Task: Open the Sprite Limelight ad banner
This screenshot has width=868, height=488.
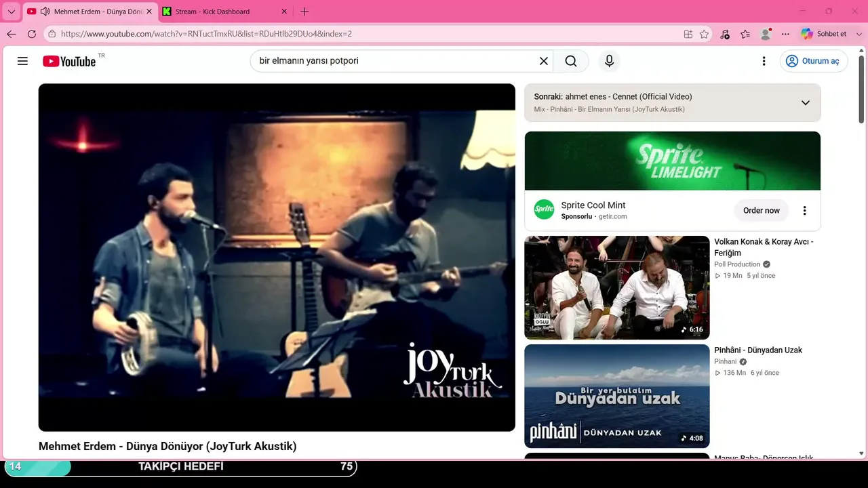Action: (673, 161)
